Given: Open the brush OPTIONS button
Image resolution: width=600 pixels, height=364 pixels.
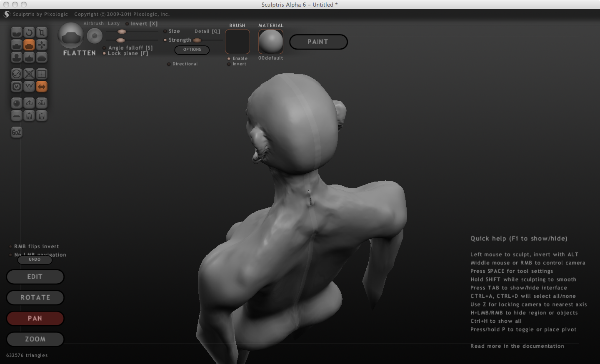Looking at the screenshot, I should 192,50.
